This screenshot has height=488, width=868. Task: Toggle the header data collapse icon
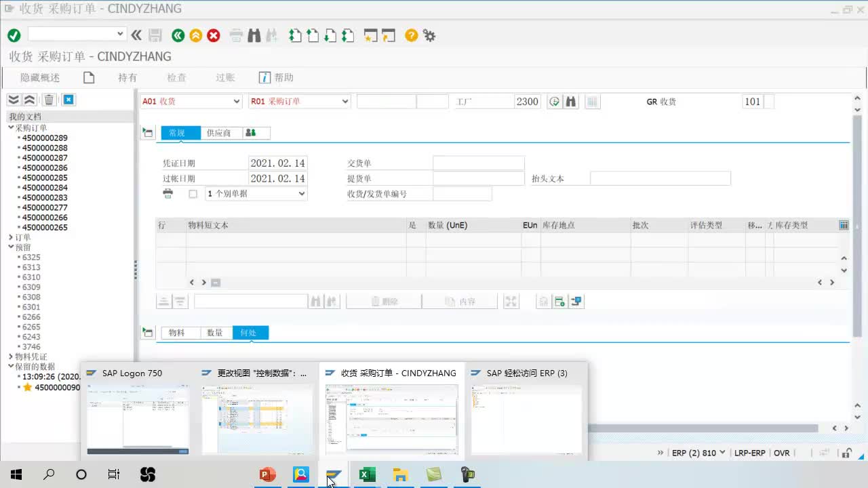click(x=147, y=133)
